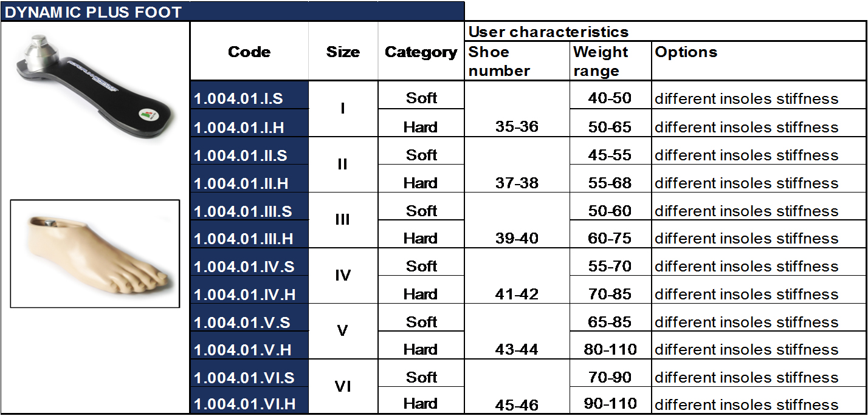Select the DYNAMIC PLUS FOOT title bar
The width and height of the screenshot is (868, 416).
232,12
